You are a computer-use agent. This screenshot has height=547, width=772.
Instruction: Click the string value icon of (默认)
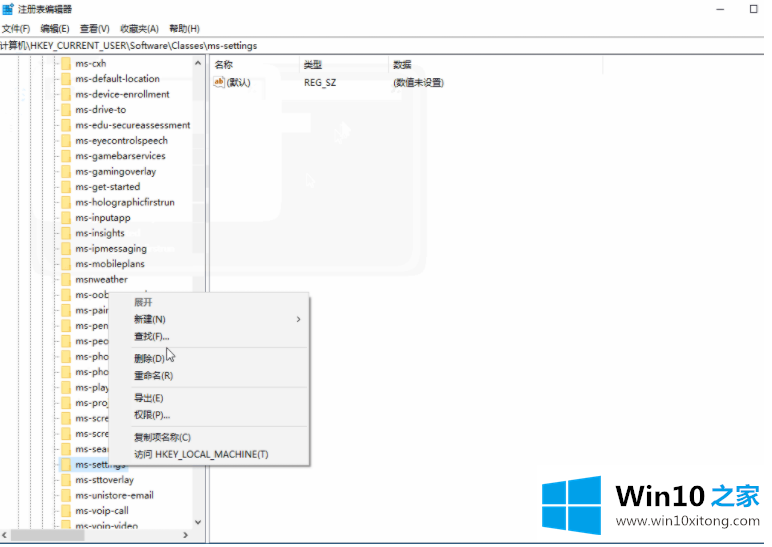219,82
